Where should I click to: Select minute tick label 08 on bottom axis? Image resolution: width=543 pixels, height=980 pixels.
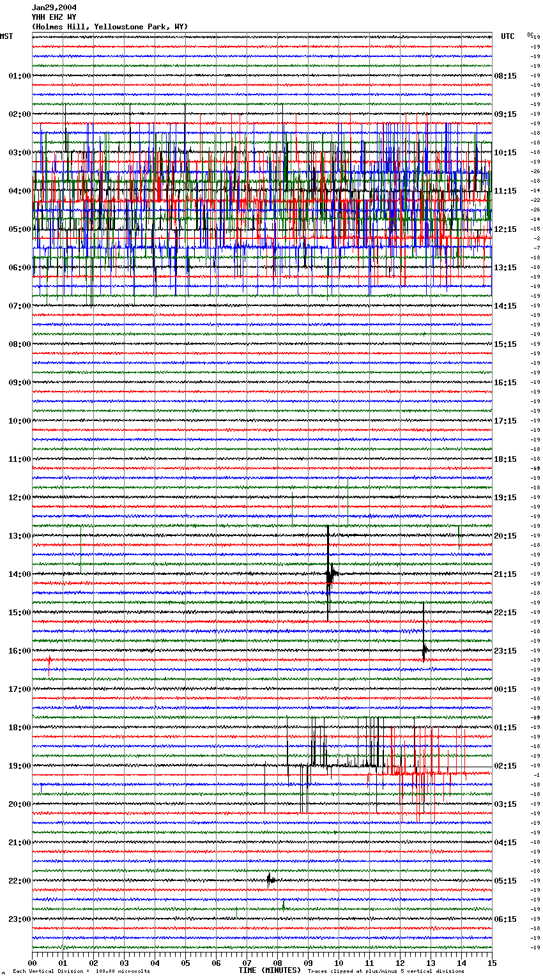tap(277, 963)
